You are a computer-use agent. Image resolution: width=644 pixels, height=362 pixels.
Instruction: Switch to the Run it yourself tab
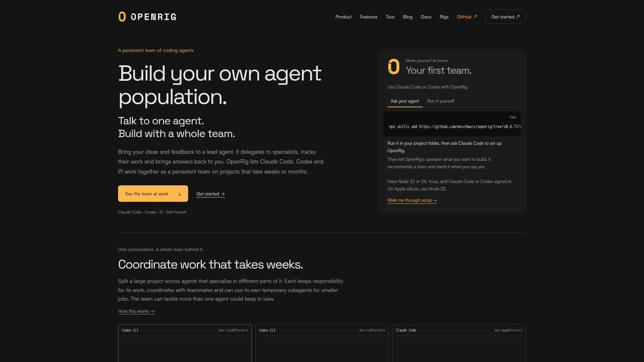click(x=440, y=101)
